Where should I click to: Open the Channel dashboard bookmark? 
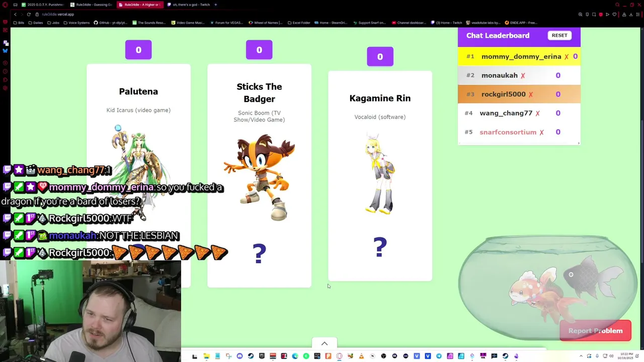click(409, 23)
